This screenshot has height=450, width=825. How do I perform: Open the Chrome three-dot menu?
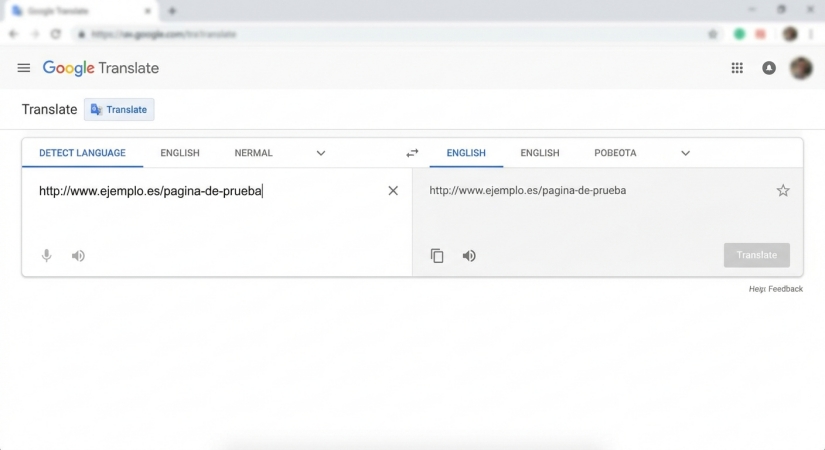point(811,34)
